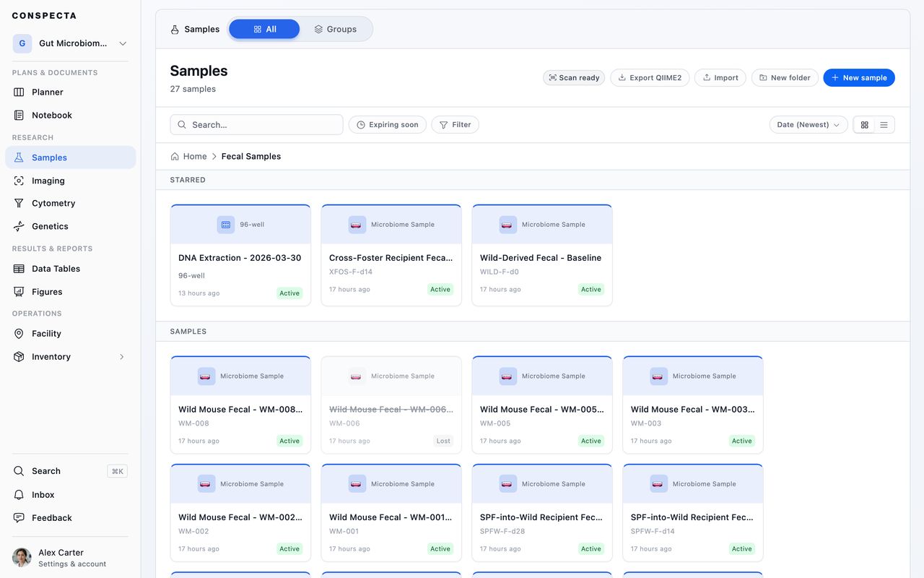Open the Genetics sidebar icon
924x578 pixels.
click(x=19, y=226)
